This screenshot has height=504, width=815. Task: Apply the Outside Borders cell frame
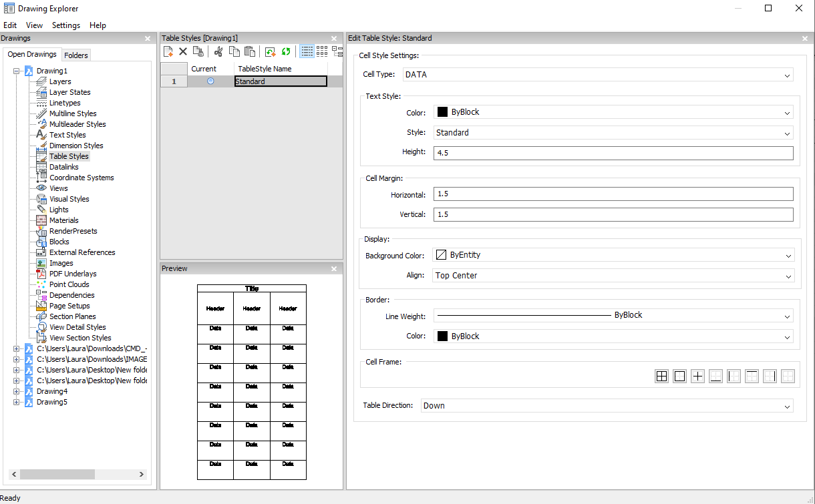(679, 376)
